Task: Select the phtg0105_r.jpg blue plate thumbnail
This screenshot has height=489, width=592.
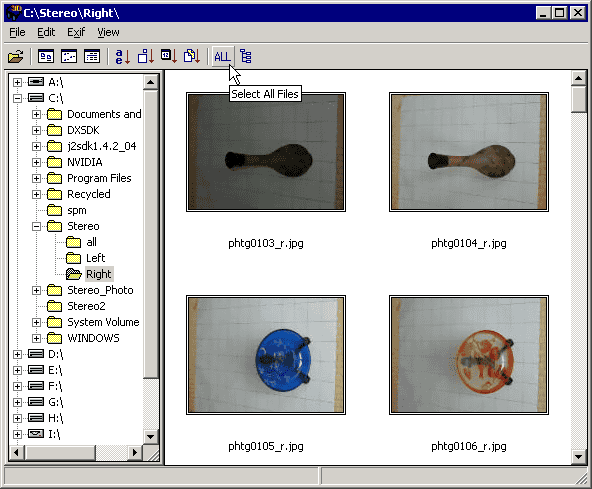Action: pos(266,355)
